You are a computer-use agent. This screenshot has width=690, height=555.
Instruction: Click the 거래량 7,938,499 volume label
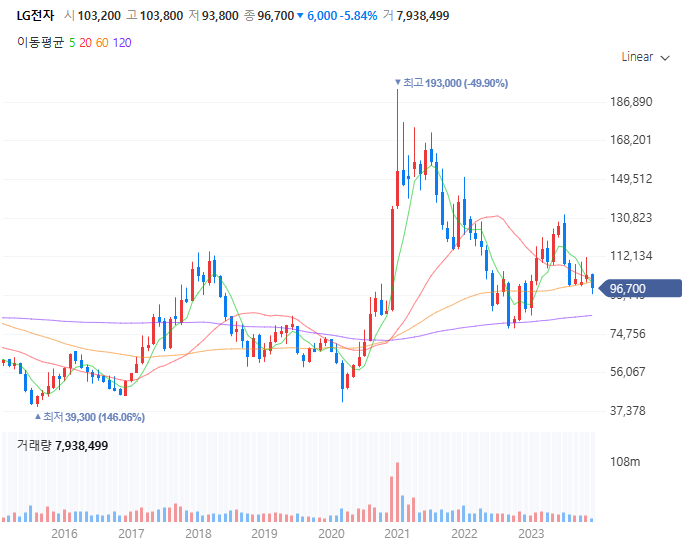click(x=62, y=445)
